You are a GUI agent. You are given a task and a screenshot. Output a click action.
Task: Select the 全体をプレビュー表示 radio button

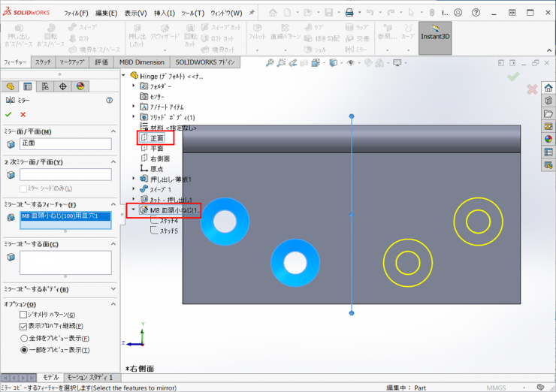pos(23,338)
